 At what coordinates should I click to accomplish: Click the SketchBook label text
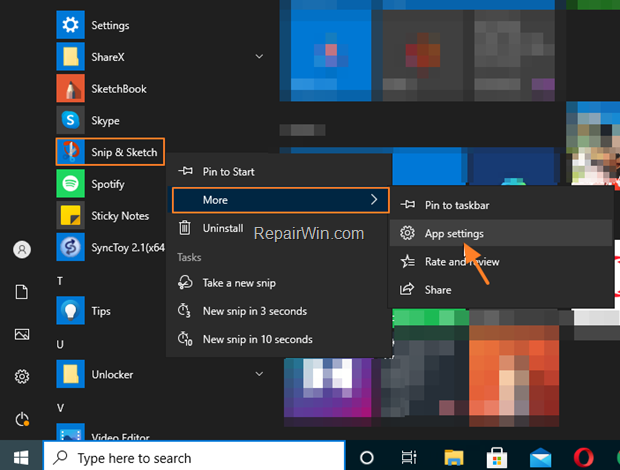[x=119, y=89]
